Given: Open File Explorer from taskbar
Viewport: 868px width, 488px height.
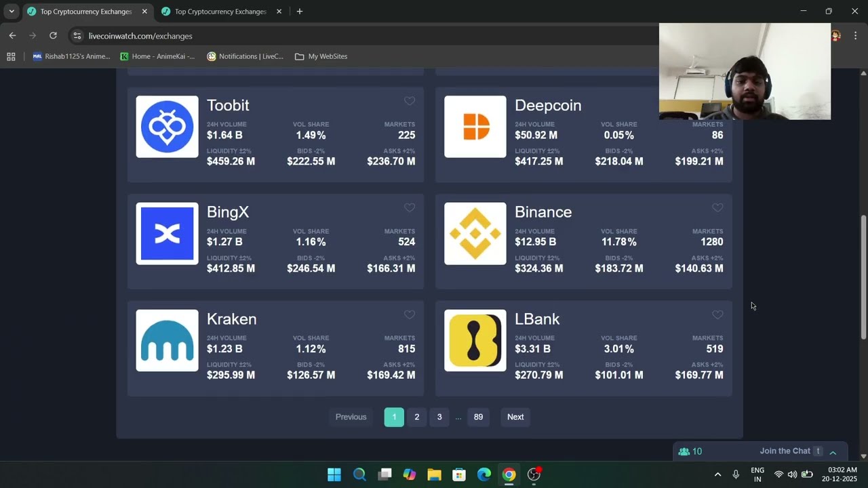Looking at the screenshot, I should click(434, 474).
